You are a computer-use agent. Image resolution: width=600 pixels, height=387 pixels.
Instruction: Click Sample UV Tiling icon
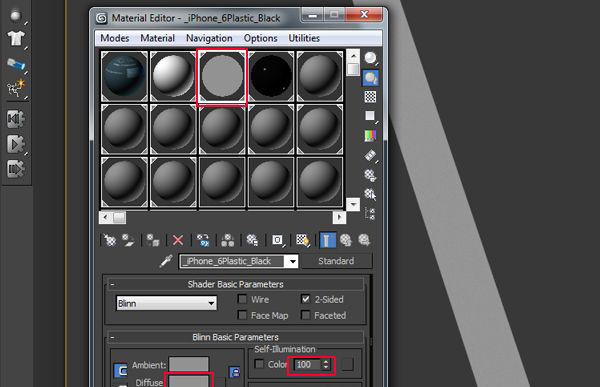pyautogui.click(x=370, y=116)
